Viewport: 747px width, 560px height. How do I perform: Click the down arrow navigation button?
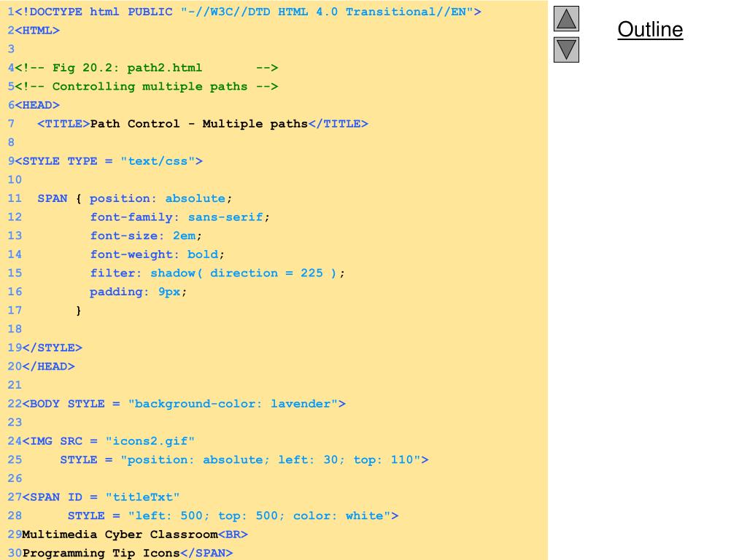point(566,50)
